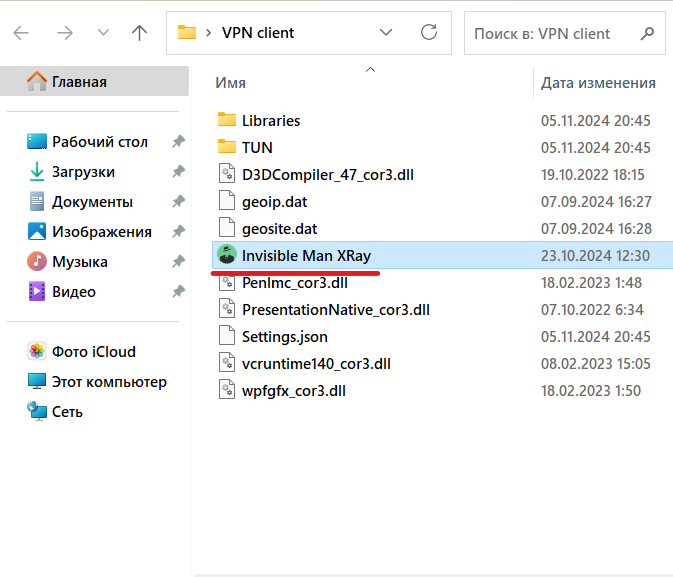
Task: Select PresentationNative_cor3.dll file
Action: click(x=336, y=310)
